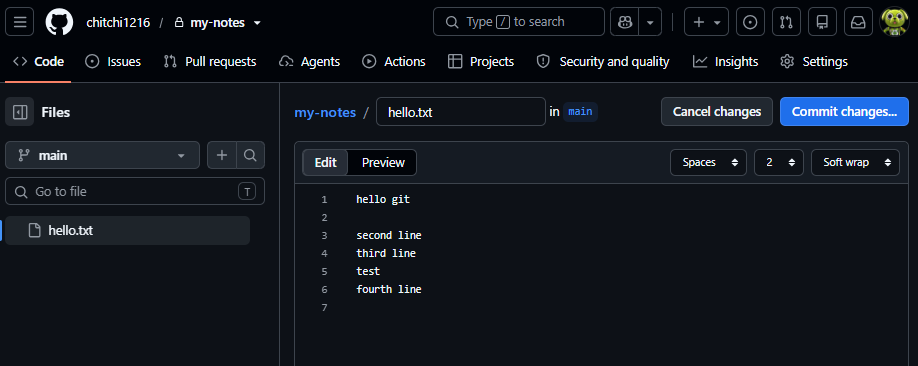Open the main branch selector dropdown
918x366 pixels.
(x=102, y=155)
